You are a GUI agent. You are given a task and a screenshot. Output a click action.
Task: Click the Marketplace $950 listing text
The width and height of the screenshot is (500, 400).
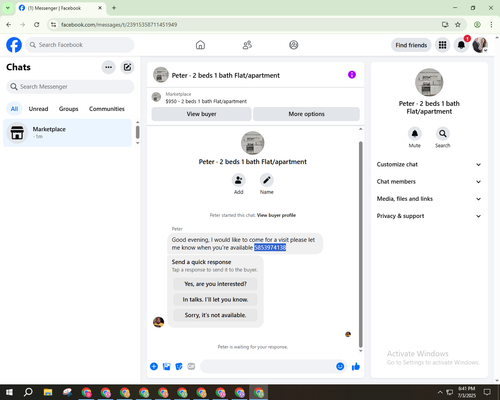(206, 101)
